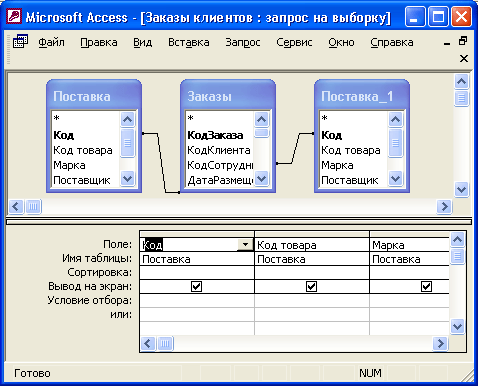This screenshot has width=478, height=386.
Task: Disable the Вывод на экран checkbox for Марка
Action: click(x=426, y=286)
